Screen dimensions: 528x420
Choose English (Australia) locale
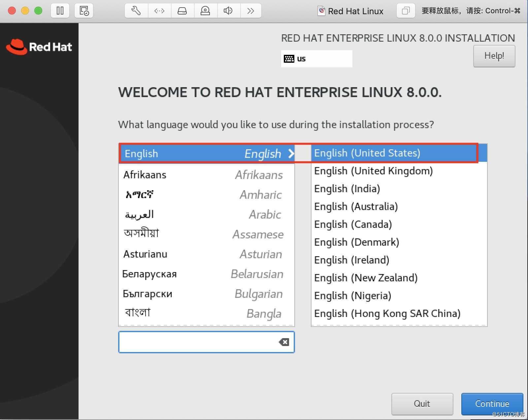(399, 206)
